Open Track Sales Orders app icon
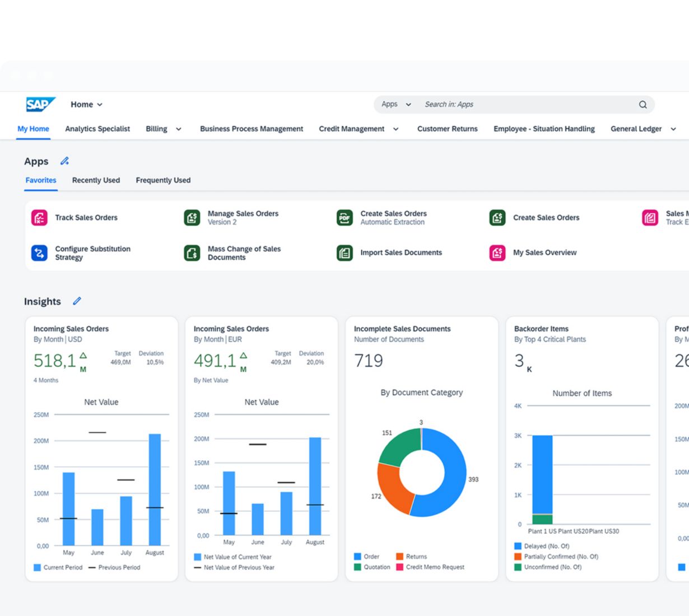 coord(39,218)
